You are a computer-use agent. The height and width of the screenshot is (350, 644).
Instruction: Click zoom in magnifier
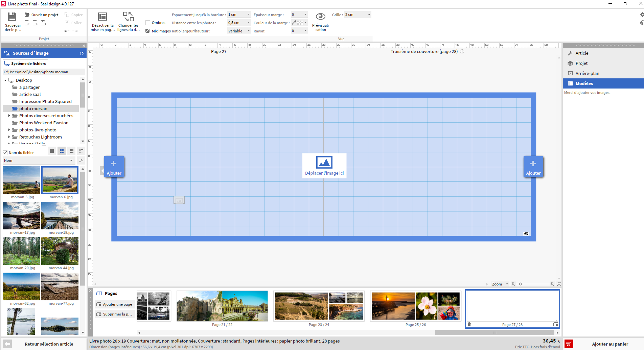click(x=552, y=284)
